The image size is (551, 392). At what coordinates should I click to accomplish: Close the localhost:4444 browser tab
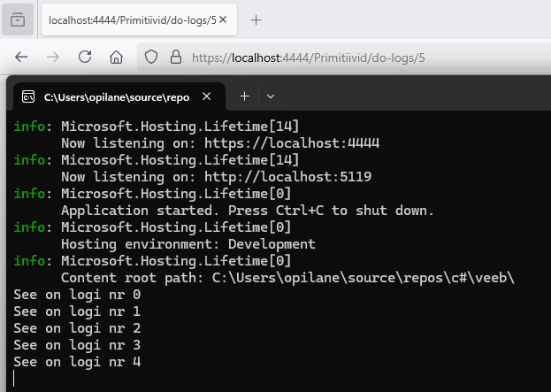(224, 19)
